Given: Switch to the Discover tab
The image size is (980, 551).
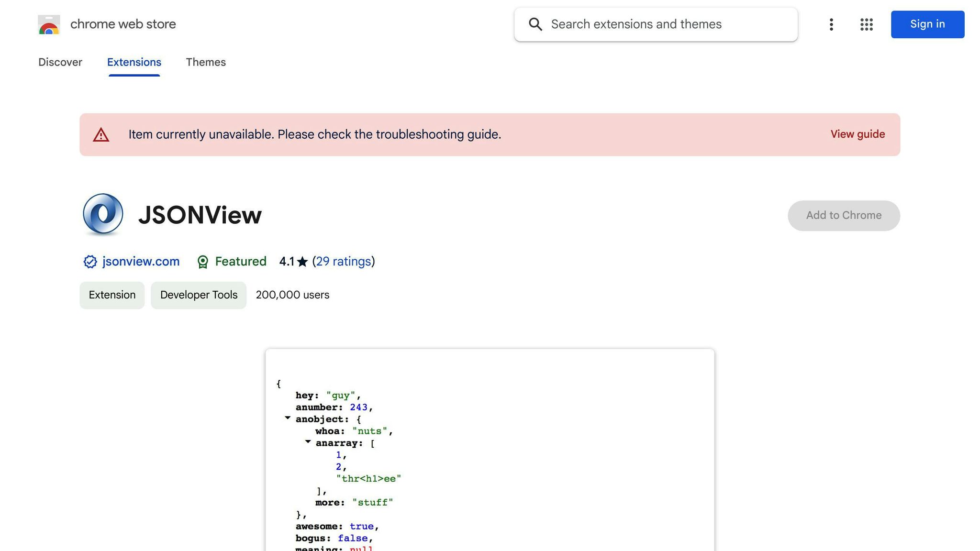Looking at the screenshot, I should point(60,62).
